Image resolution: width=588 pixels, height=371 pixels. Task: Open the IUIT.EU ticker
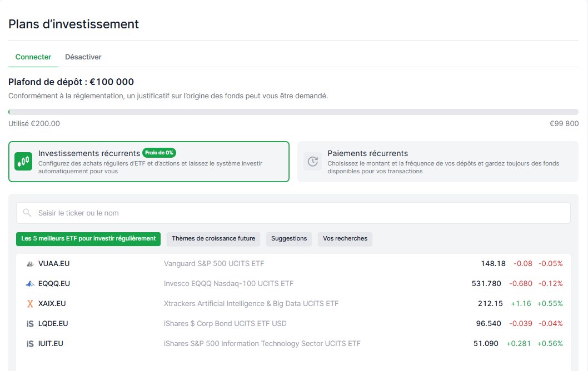[x=51, y=344]
